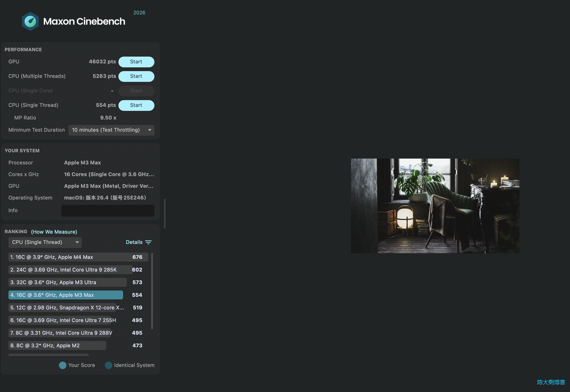This screenshot has height=392, width=570.
Task: Click the Info text field
Action: 108,211
